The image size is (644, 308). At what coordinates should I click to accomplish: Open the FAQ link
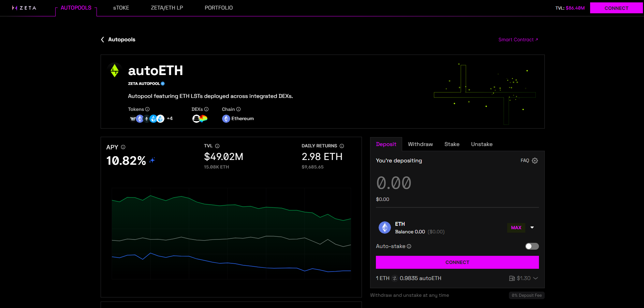pos(525,161)
